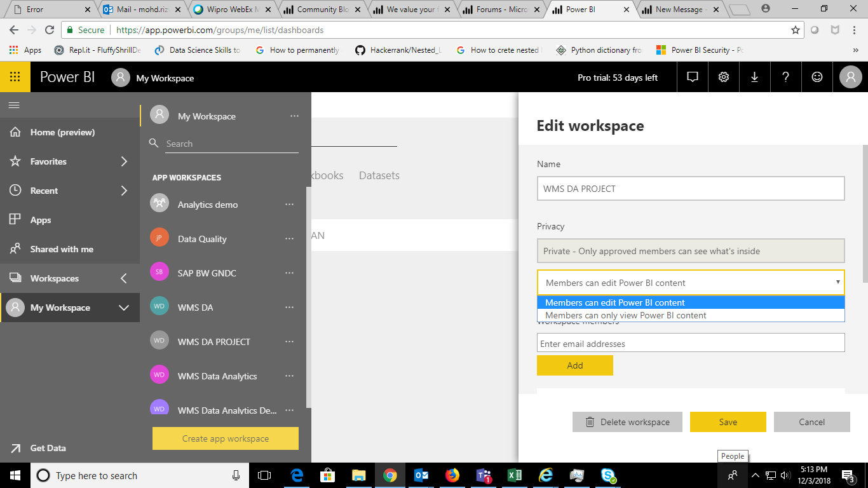This screenshot has width=868, height=488.
Task: Click the Add member button
Action: pos(575,365)
